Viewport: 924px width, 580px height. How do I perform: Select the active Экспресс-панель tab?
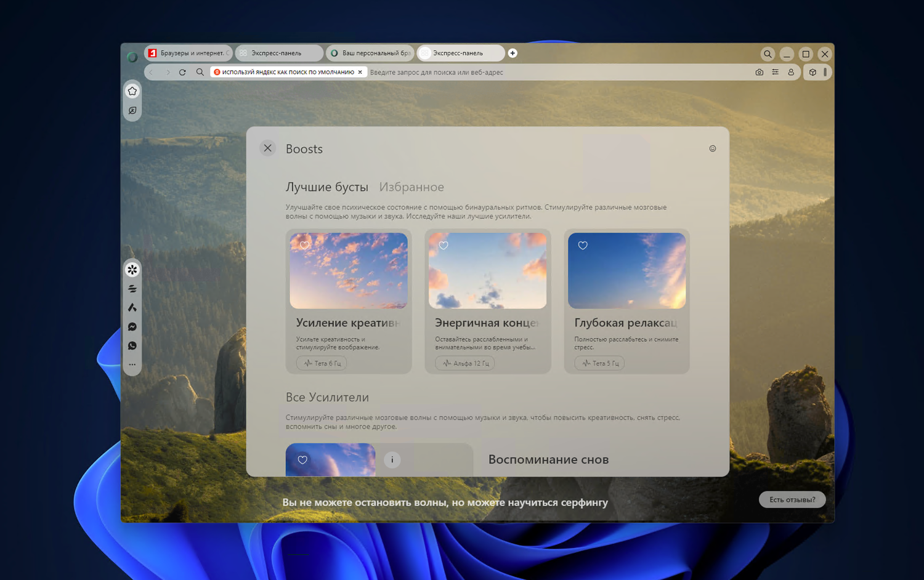tap(460, 53)
